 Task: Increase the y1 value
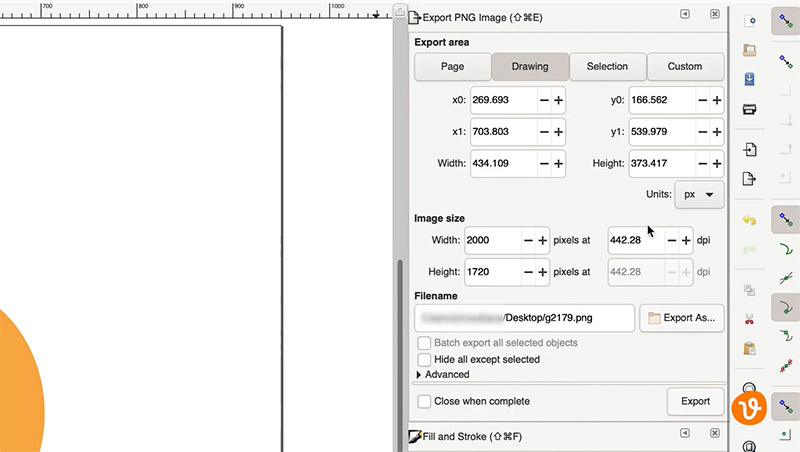pyautogui.click(x=717, y=132)
